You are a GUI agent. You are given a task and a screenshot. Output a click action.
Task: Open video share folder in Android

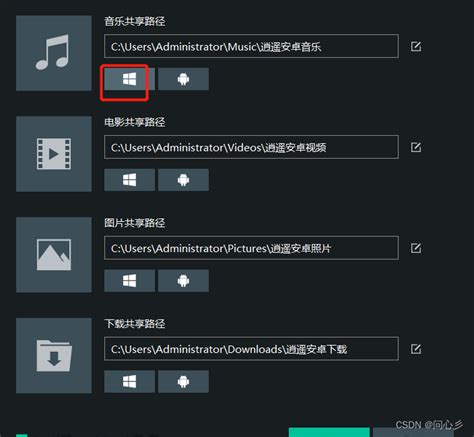(183, 180)
